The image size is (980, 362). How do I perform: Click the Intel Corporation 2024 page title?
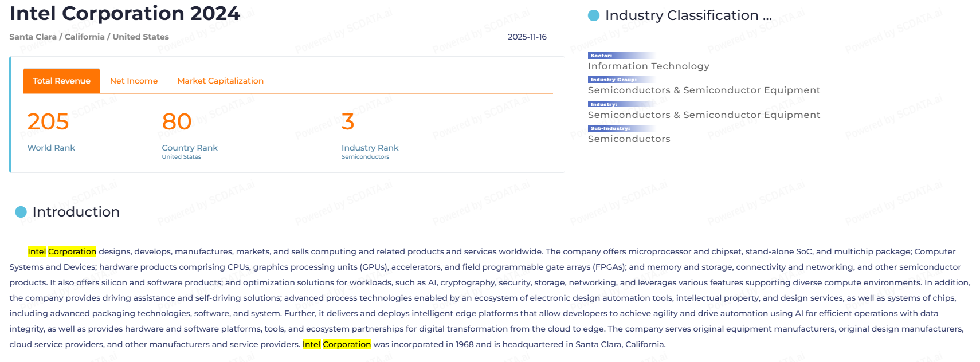click(x=125, y=13)
